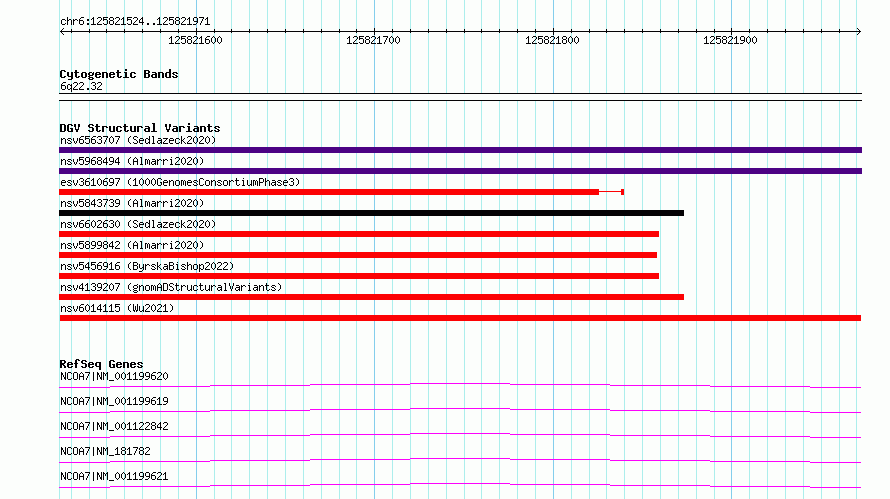Select variant label nsv5899842 (Almarri2020)
The width and height of the screenshot is (890, 499).
[132, 245]
